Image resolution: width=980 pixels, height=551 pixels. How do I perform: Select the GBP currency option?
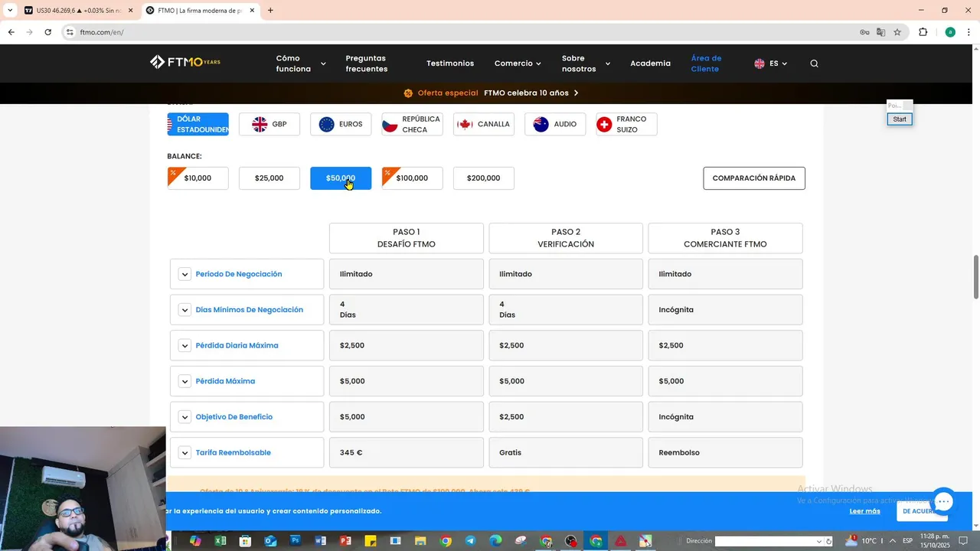[269, 124]
